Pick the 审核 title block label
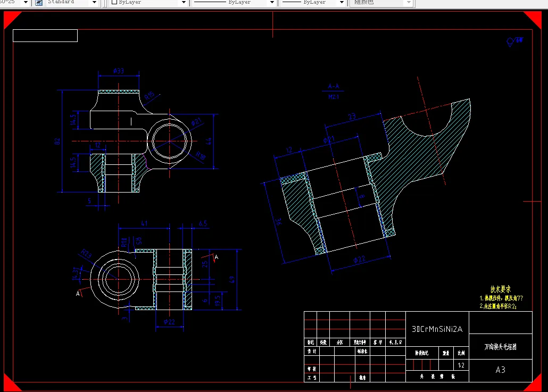This screenshot has width=548, height=392. point(312,369)
